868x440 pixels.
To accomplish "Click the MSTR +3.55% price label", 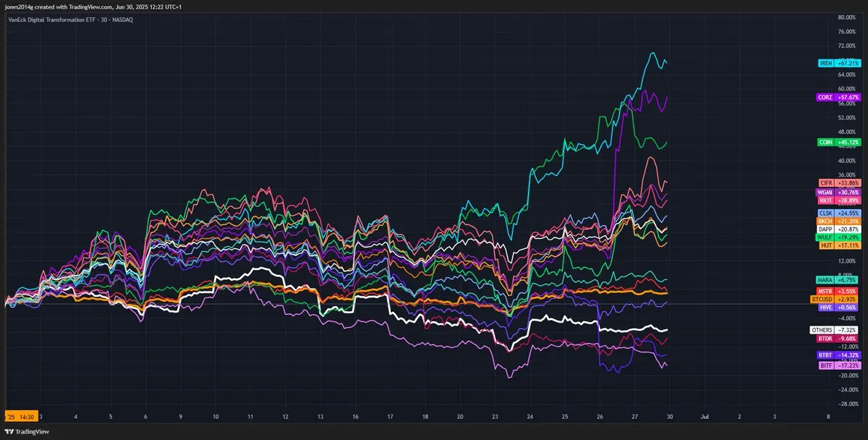I will coord(838,290).
